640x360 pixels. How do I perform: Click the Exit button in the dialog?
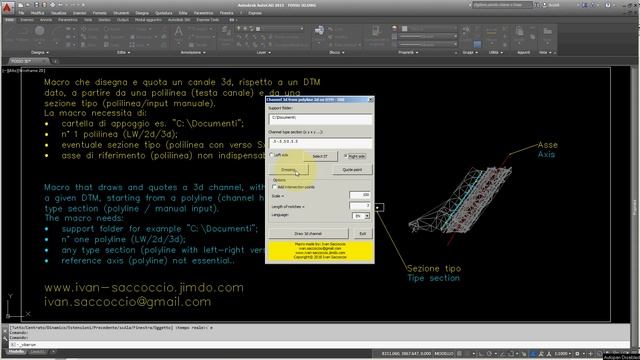[362, 233]
